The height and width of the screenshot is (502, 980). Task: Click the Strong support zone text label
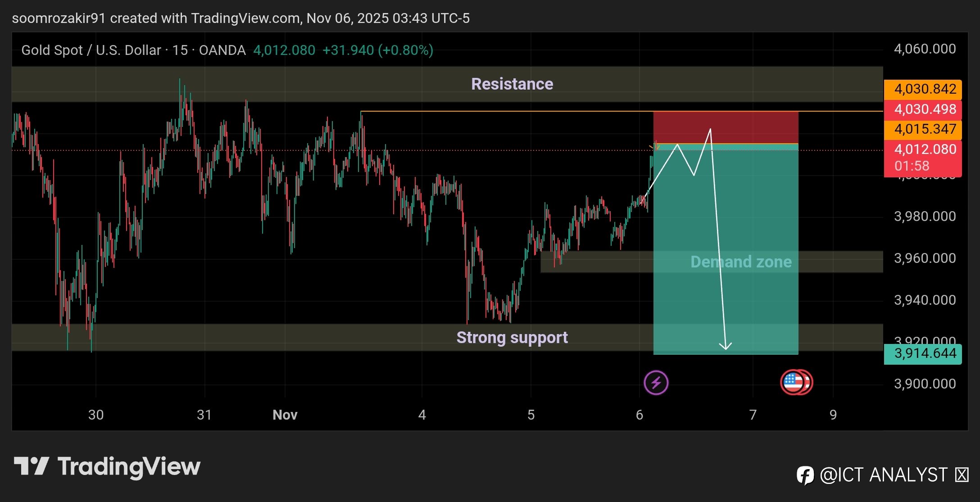tap(512, 338)
